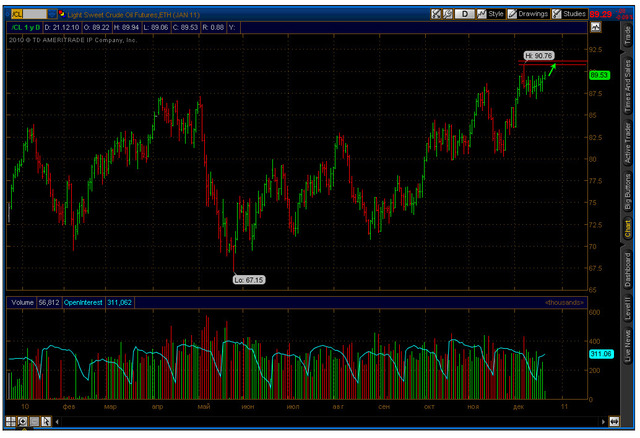The height and width of the screenshot is (438, 640).
Task: Click the D daily timeframe button
Action: tap(464, 14)
